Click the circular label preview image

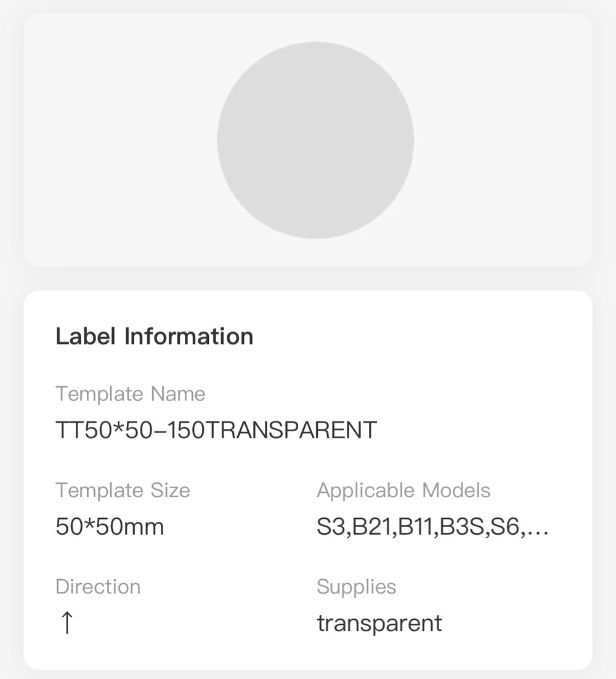[315, 140]
